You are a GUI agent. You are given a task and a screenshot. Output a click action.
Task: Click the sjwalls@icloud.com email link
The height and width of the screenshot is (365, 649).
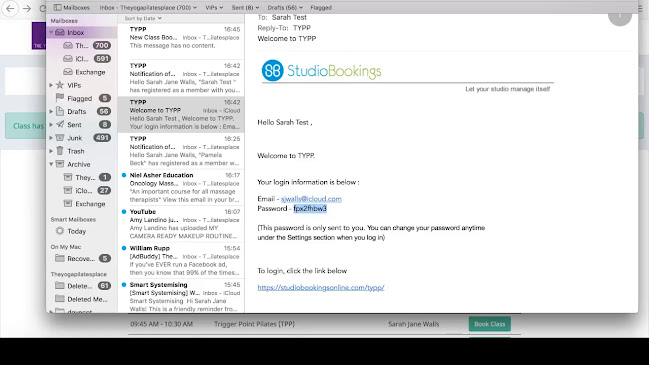coord(311,199)
